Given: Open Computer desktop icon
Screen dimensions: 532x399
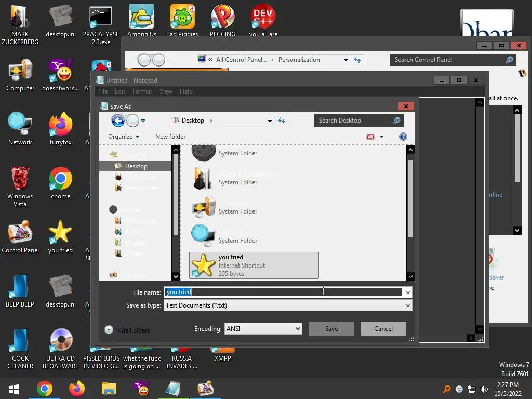Looking at the screenshot, I should pos(20,75).
